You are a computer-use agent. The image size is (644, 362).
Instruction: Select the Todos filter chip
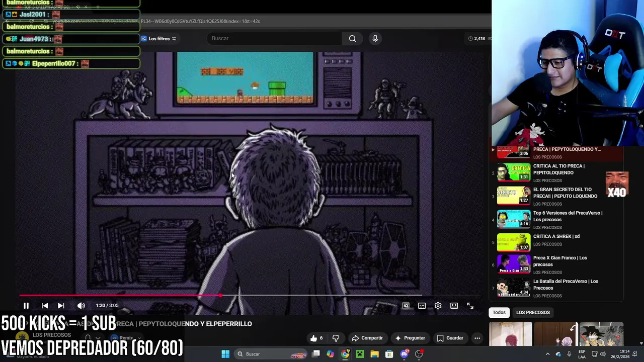(x=499, y=312)
